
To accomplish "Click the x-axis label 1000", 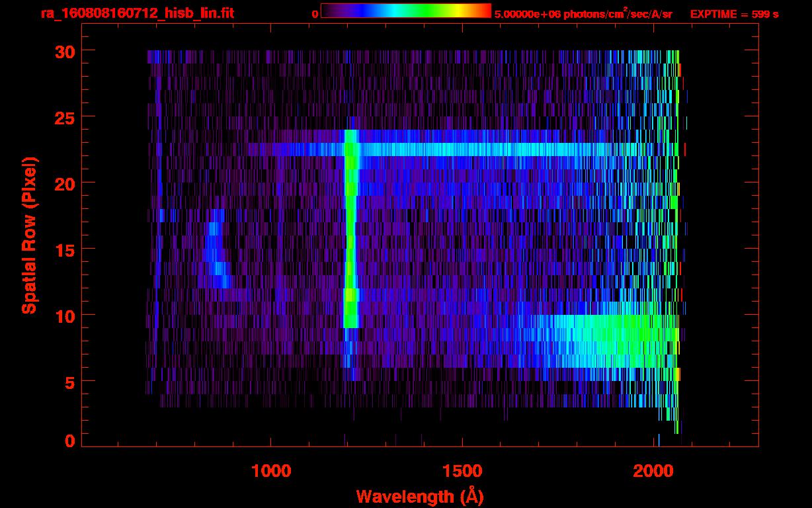I will (271, 470).
